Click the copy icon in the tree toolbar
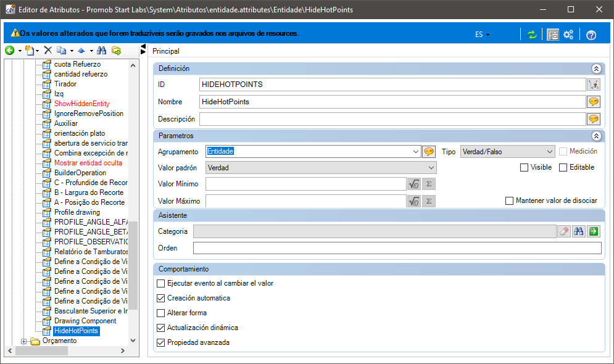Screen dimensions: 614x364 [61, 50]
